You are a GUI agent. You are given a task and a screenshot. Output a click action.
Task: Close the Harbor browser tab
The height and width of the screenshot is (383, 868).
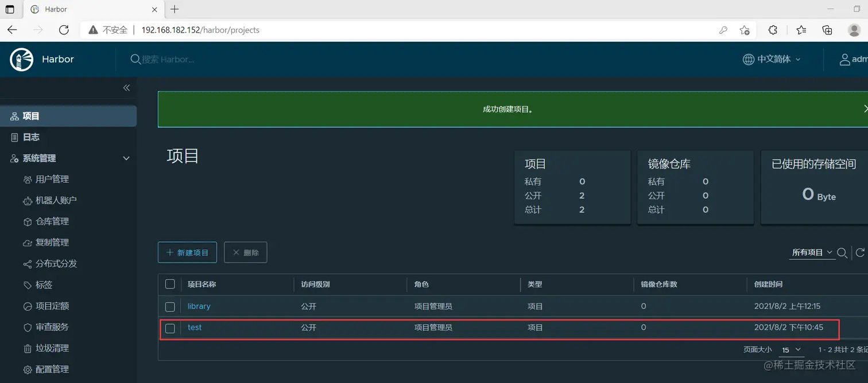click(154, 9)
